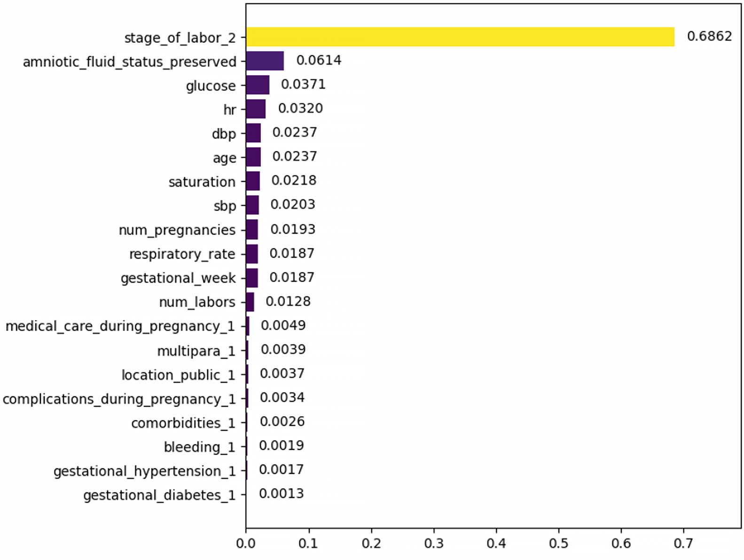Image resolution: width=744 pixels, height=560 pixels.
Task: Click the complications_during_pregnancy_1 label
Action: (119, 399)
